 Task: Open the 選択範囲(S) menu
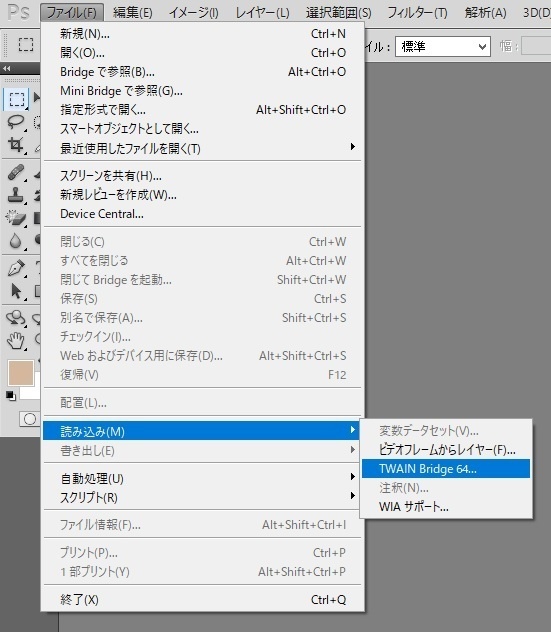pyautogui.click(x=339, y=13)
